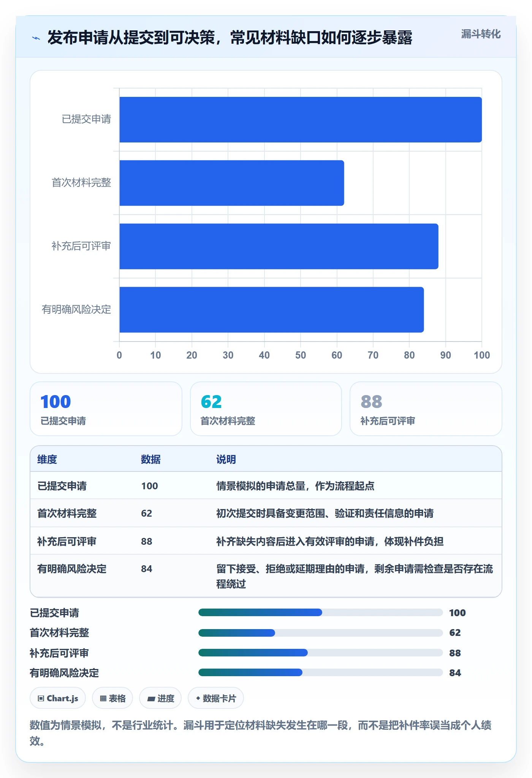The height and width of the screenshot is (778, 532).
Task: Click progress label 补充后可评审
Action: click(x=60, y=653)
